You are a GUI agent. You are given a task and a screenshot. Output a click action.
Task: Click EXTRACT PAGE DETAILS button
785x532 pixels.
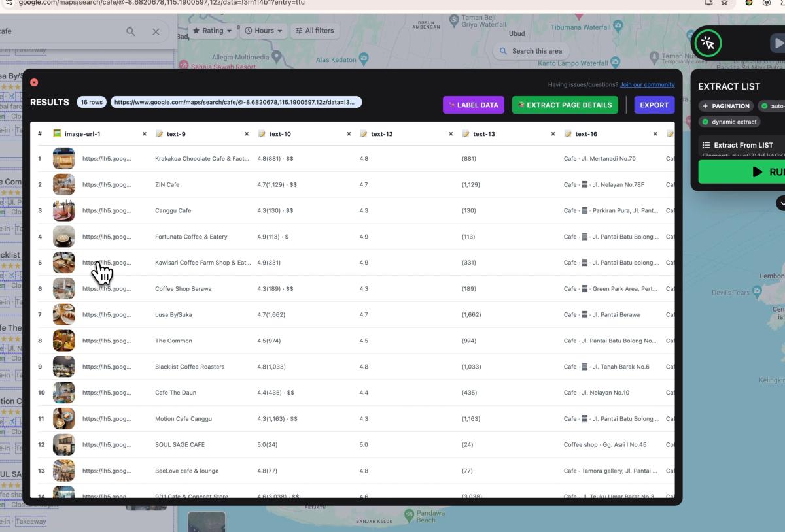pos(565,105)
